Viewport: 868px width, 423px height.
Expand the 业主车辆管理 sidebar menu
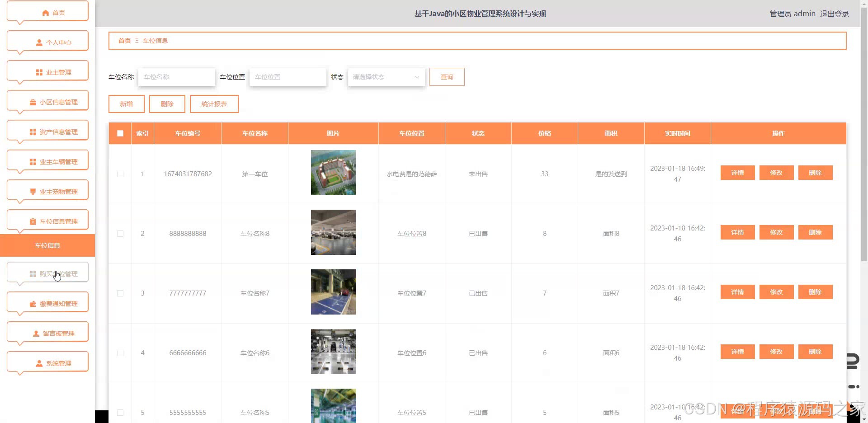click(x=47, y=161)
